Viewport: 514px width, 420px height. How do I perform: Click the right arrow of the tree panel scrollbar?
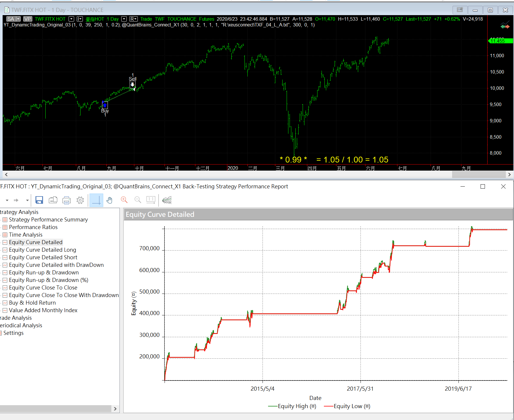[x=115, y=409]
